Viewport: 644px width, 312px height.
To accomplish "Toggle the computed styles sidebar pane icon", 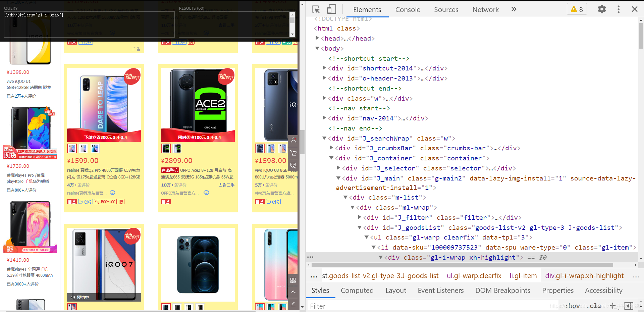I will click(x=629, y=306).
